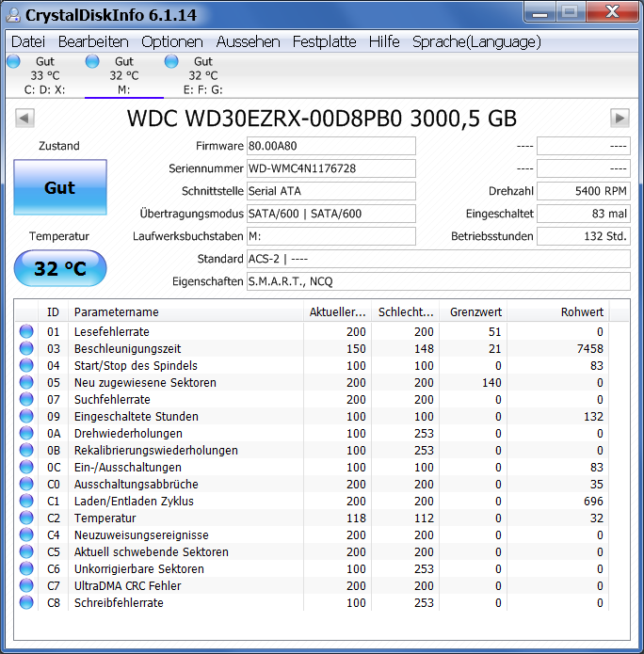Select the C: D: X: disk tab
Viewport: 644px width, 654px height.
click(44, 75)
